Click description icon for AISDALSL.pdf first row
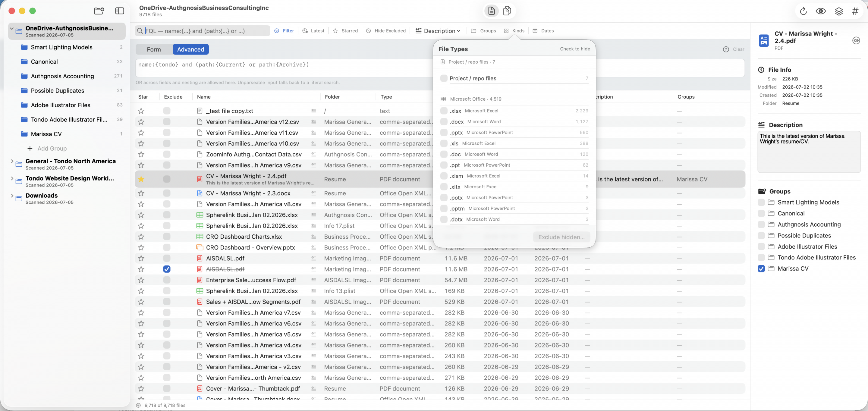Image resolution: width=868 pixels, height=411 pixels. click(313, 259)
